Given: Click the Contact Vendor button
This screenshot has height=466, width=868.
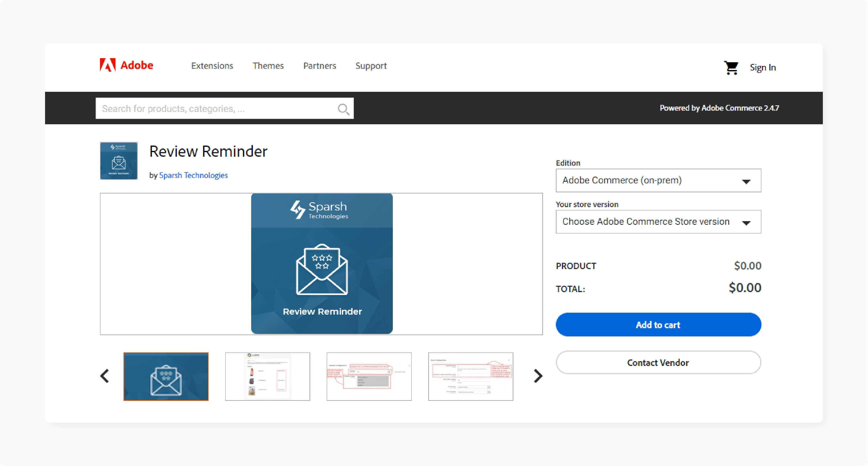Looking at the screenshot, I should 658,363.
